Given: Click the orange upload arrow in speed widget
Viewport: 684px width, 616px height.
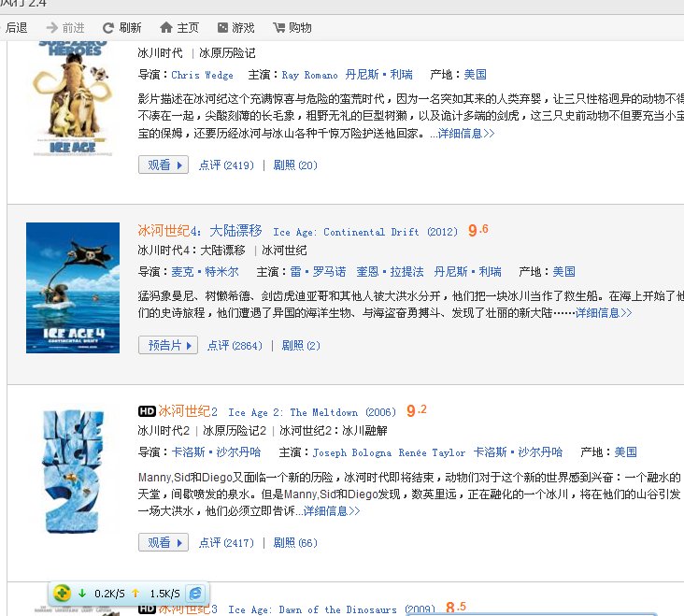Looking at the screenshot, I should pos(135,593).
